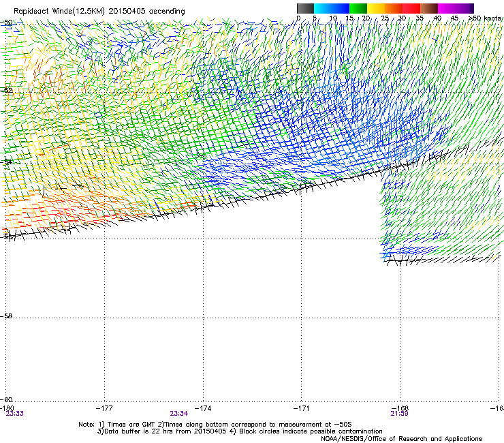The width and height of the screenshot is (504, 443).
Task: Click the 'Data buffer is 22 hrs' note
Action: [240, 431]
